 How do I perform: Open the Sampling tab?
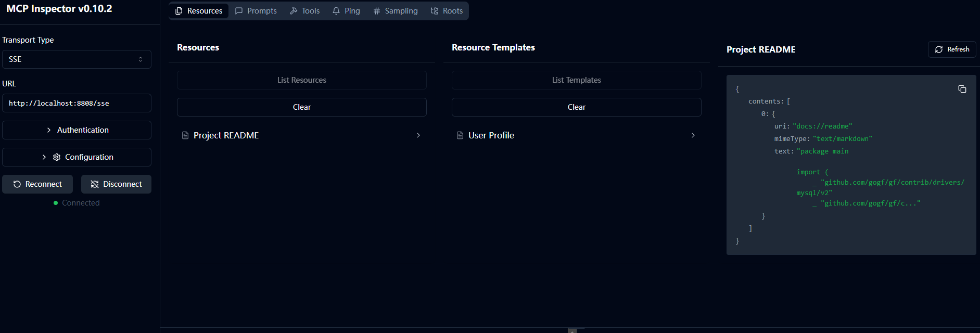pos(396,11)
